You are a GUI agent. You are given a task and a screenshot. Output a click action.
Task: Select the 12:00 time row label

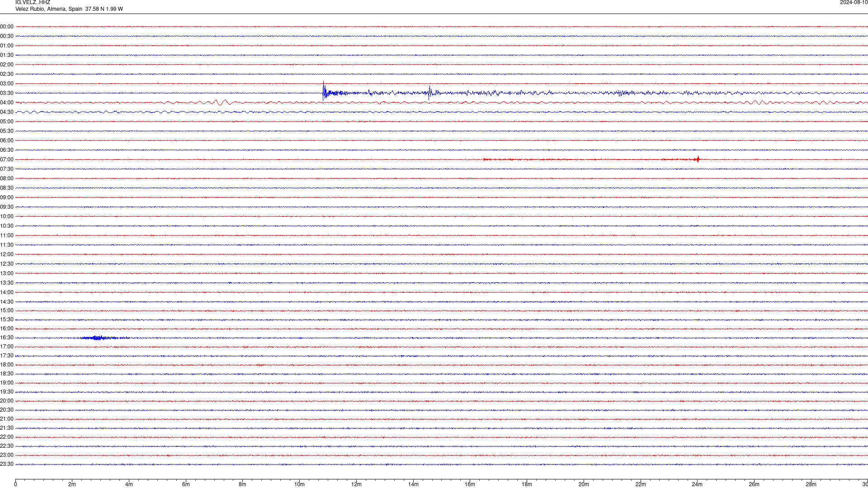pyautogui.click(x=7, y=254)
